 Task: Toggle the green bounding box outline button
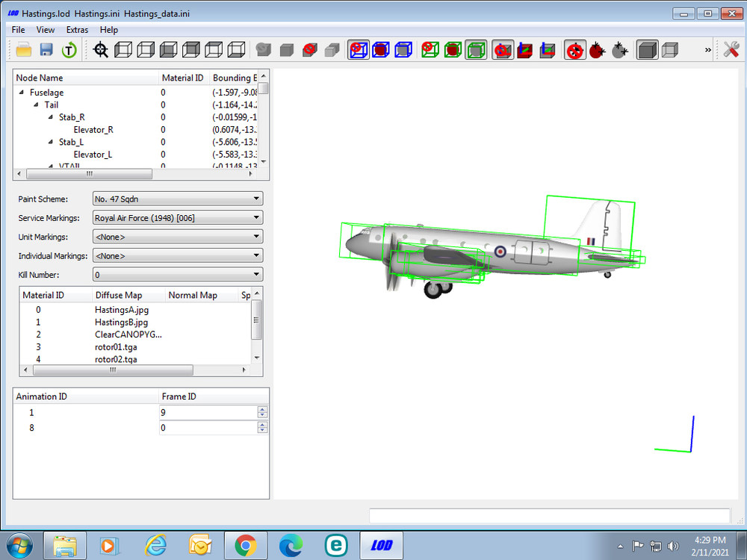pos(475,49)
